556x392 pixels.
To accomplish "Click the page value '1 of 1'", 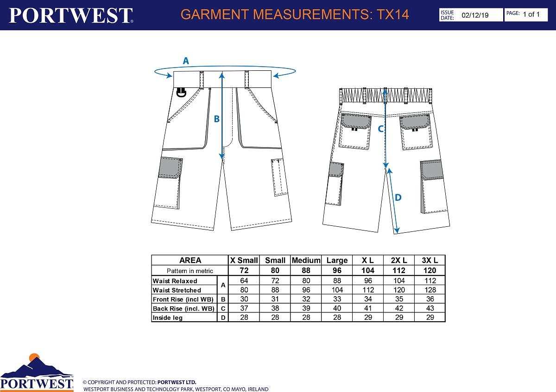I will pyautogui.click(x=531, y=14).
